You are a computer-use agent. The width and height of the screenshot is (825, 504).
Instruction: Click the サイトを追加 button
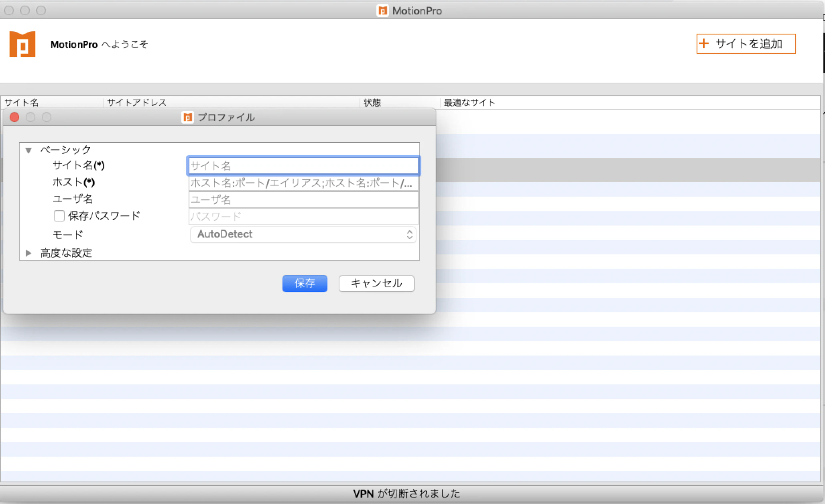pos(746,44)
